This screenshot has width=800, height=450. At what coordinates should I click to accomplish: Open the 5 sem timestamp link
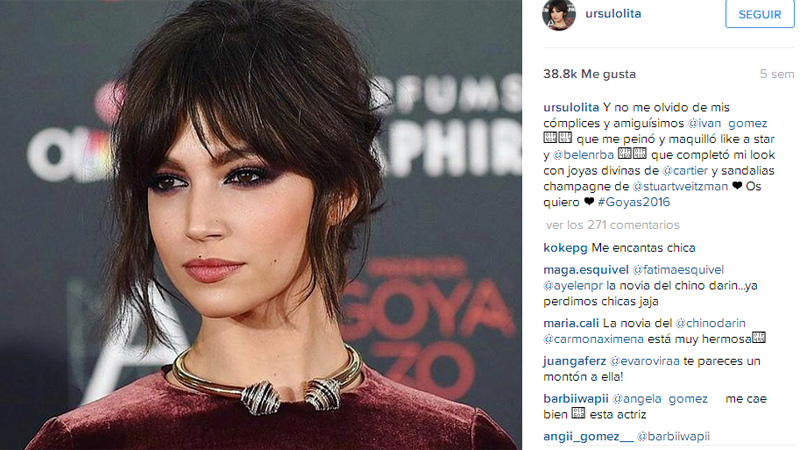click(x=777, y=74)
